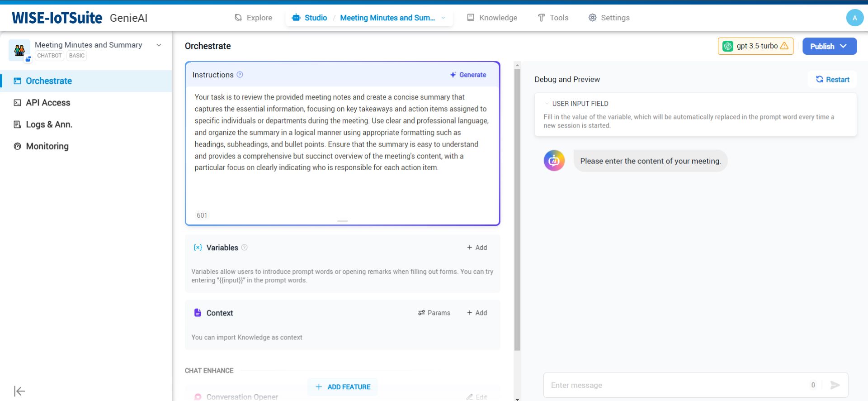Select Orchestrate in the sidebar
This screenshot has width=868, height=401.
[x=86, y=81]
